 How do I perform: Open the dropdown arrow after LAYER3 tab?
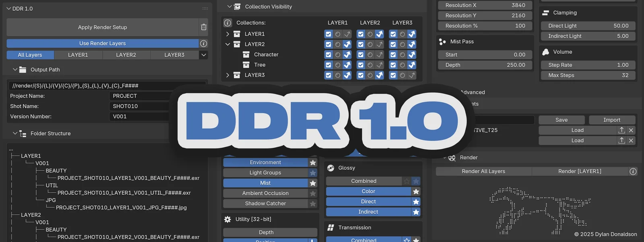(204, 55)
